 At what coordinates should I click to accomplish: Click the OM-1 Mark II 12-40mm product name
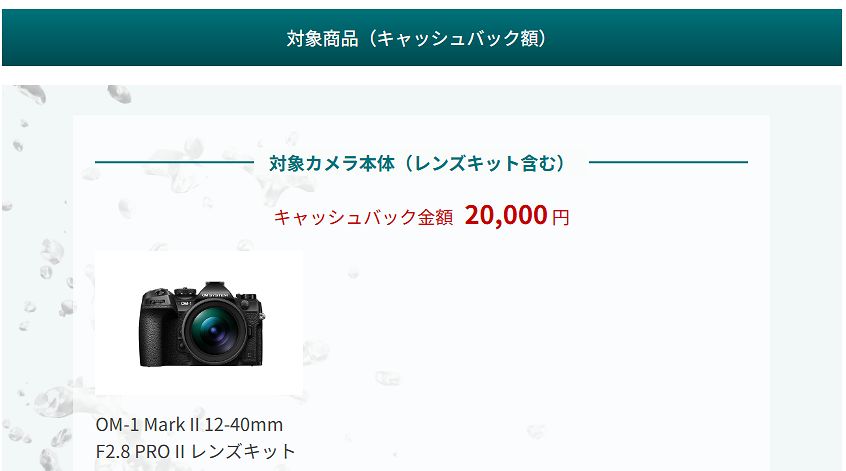pyautogui.click(x=189, y=425)
